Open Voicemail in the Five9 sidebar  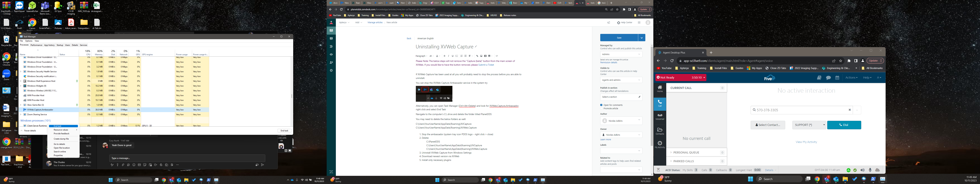(x=660, y=117)
